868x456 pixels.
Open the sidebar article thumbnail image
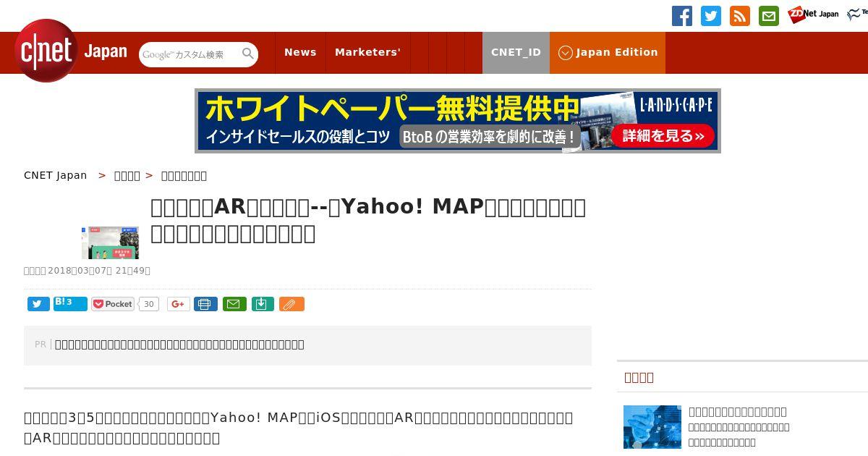(652, 427)
